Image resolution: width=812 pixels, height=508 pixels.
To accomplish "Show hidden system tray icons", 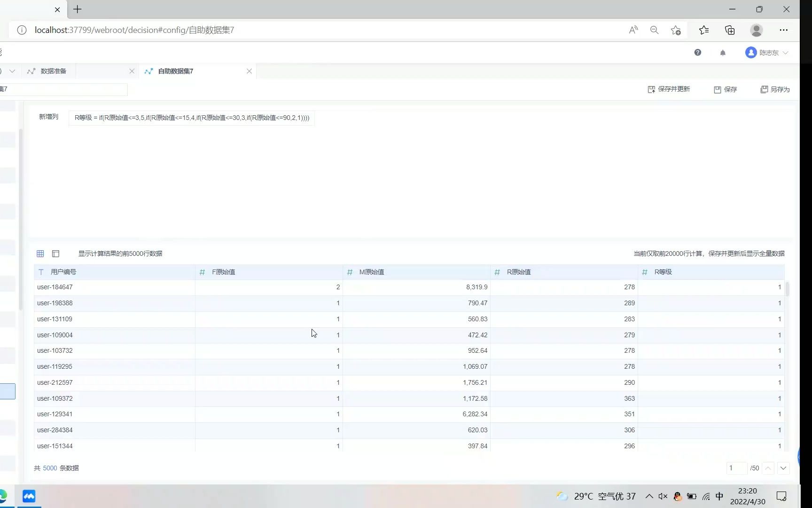I will (649, 496).
